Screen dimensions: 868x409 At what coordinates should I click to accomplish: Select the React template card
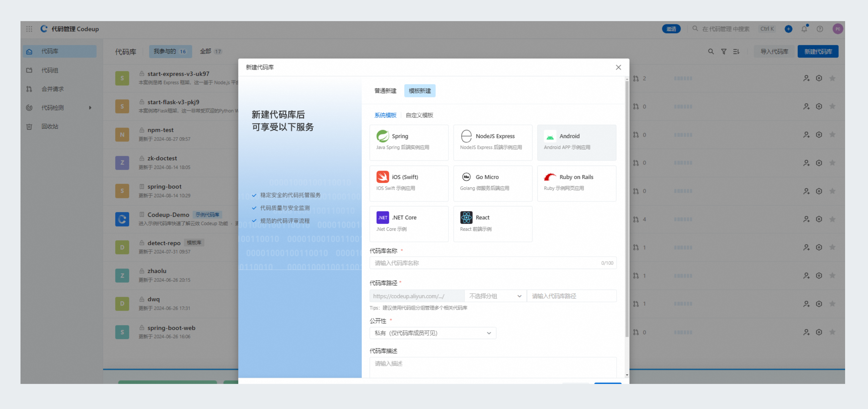[493, 224]
